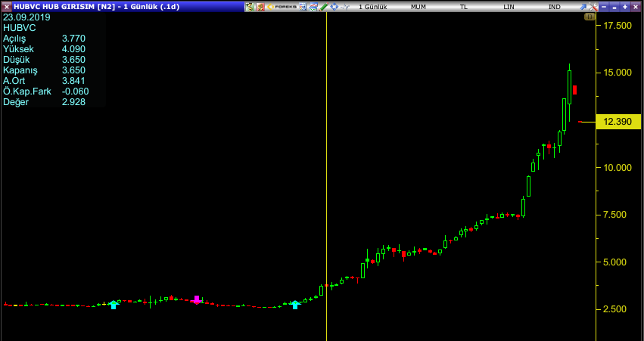This screenshot has width=644, height=341.
Task: Click the pulse line indicator icon
Action: coord(345,7)
